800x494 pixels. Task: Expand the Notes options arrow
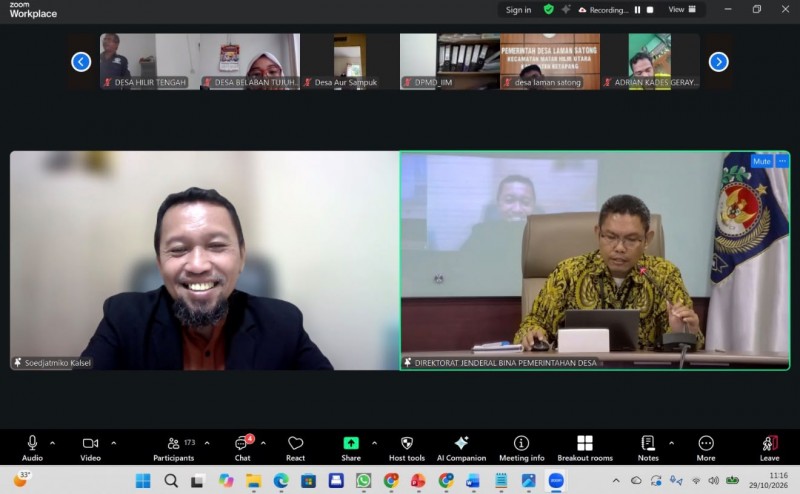tap(671, 443)
